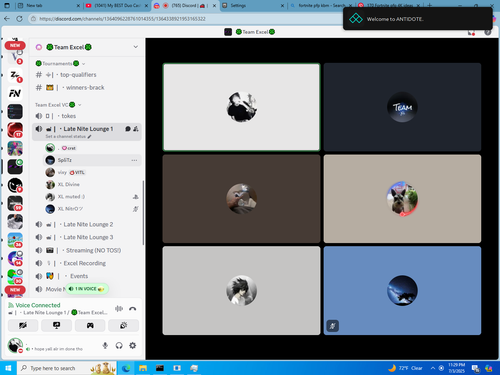Join Excel Recording voice channel
The image size is (500, 375).
click(88, 263)
